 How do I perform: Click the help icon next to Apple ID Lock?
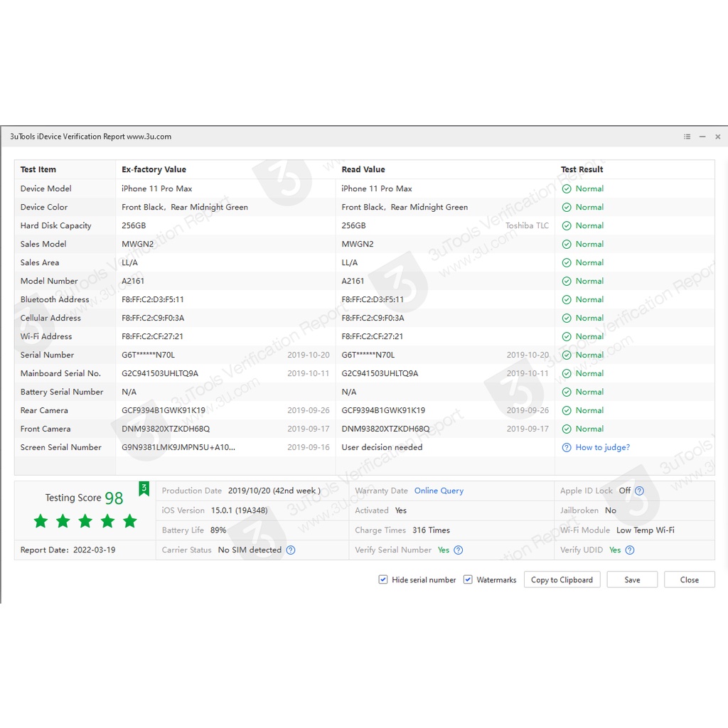pos(639,491)
